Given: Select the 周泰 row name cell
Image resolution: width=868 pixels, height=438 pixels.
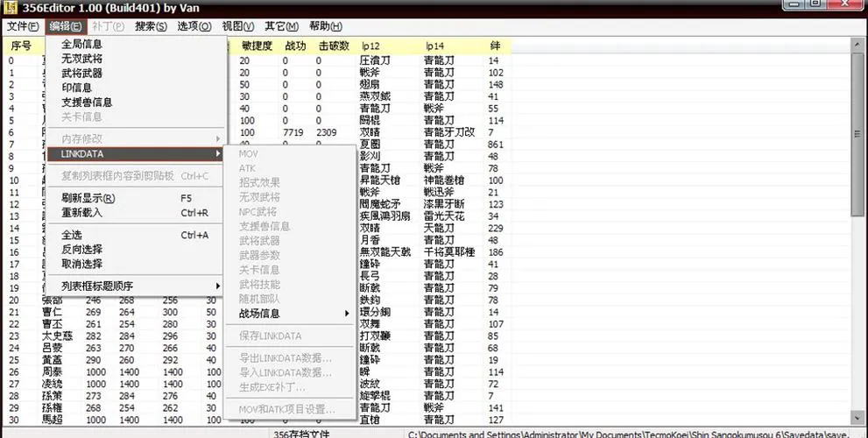Looking at the screenshot, I should click(x=52, y=372).
